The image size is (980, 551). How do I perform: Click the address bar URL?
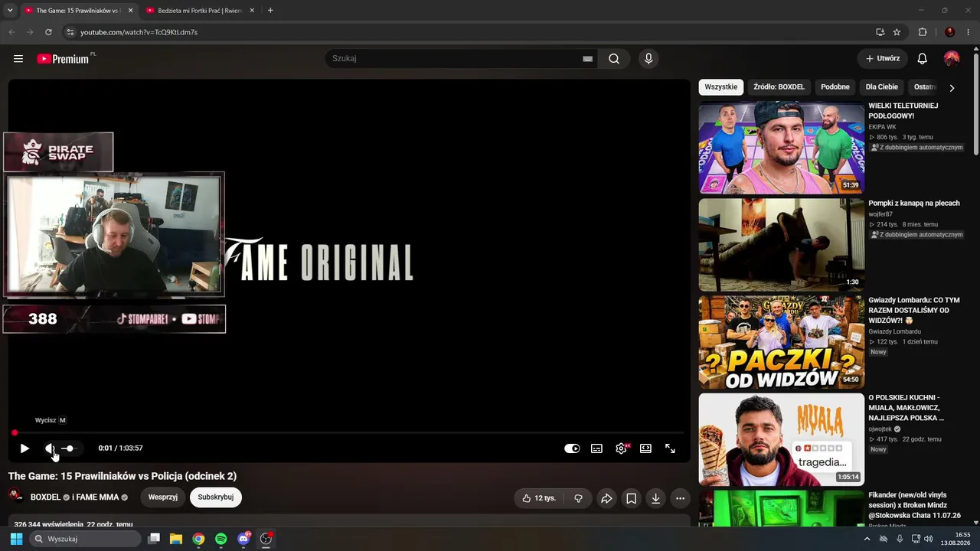tap(139, 32)
